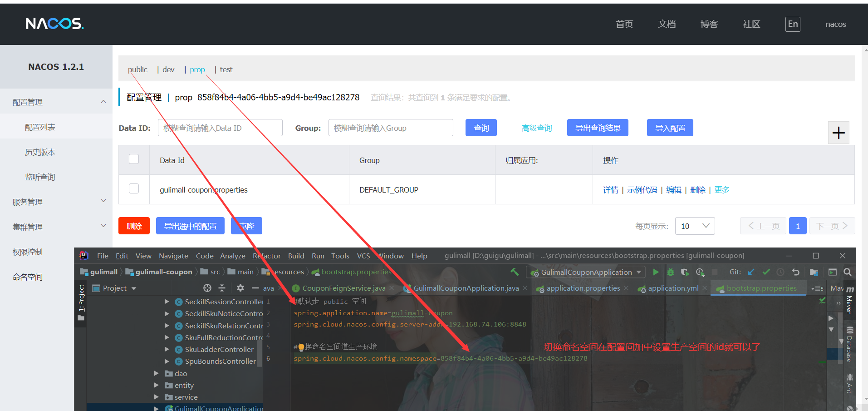This screenshot has height=411, width=868.
Task: Expand the 服务管理 sidebar section
Action: [x=103, y=201]
